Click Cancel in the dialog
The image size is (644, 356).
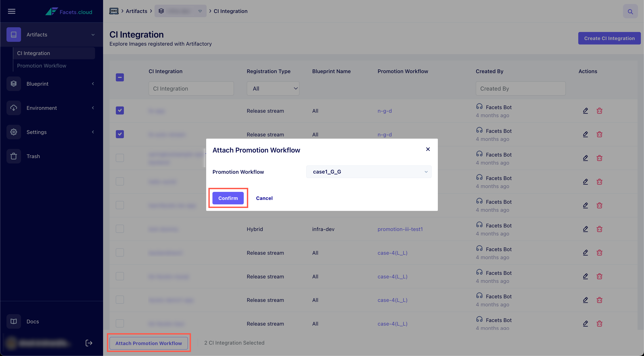point(264,198)
